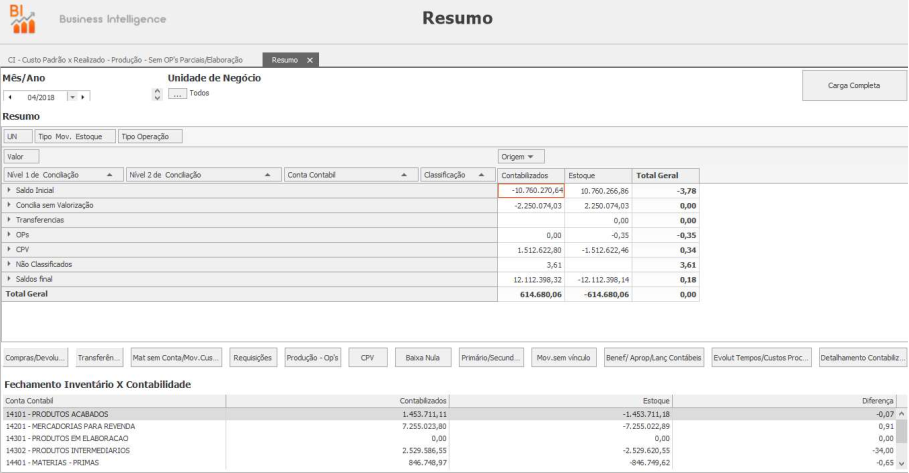Expand the Concilia sem Valorização row
Image resolution: width=909 pixels, height=473 pixels.
coord(9,205)
